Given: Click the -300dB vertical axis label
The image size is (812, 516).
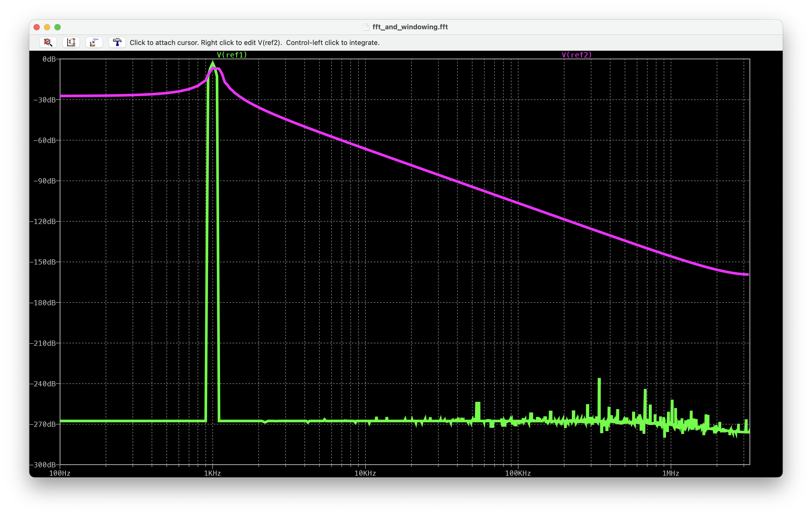Looking at the screenshot, I should point(42,465).
